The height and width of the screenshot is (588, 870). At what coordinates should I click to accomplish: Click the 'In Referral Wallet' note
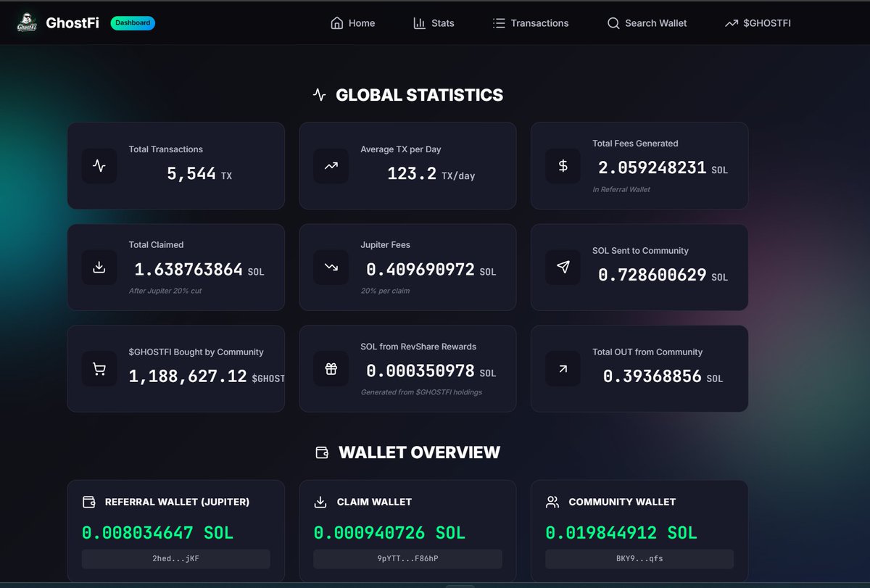point(621,189)
